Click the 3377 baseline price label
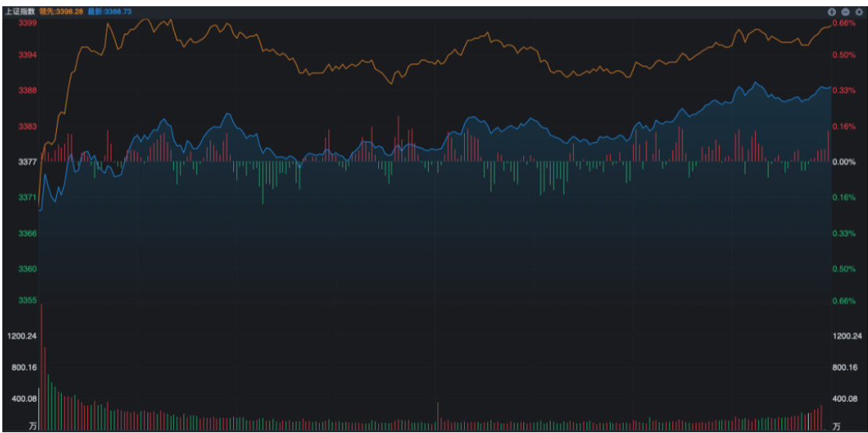This screenshot has width=868, height=433. 27,162
